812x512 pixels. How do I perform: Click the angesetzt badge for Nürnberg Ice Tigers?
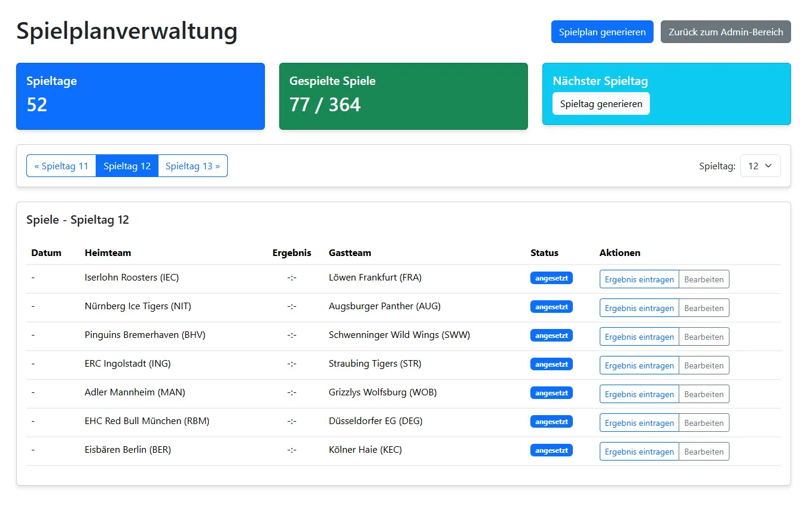(x=551, y=307)
